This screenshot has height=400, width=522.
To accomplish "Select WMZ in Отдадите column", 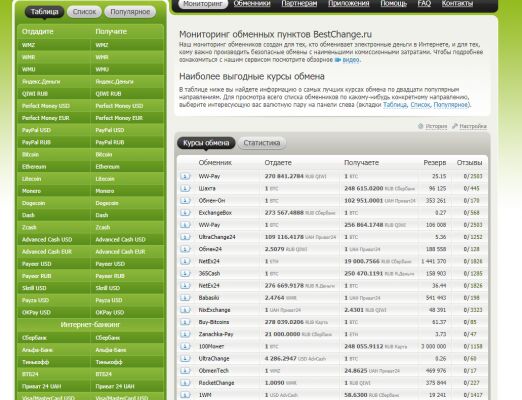I will tap(53, 45).
